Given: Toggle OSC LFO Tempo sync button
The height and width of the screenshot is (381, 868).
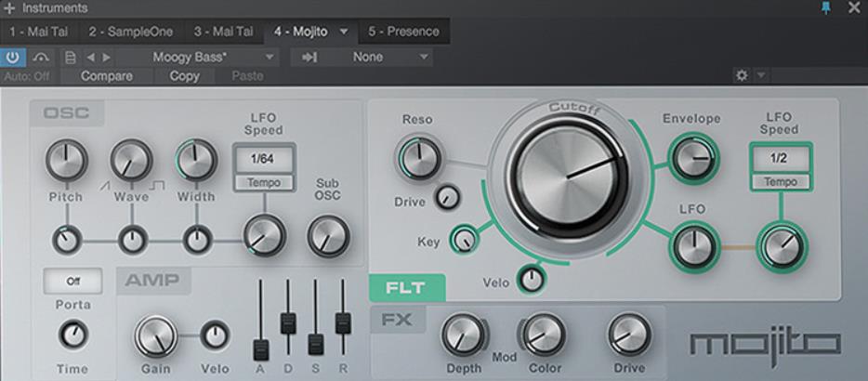Looking at the screenshot, I should click(264, 183).
